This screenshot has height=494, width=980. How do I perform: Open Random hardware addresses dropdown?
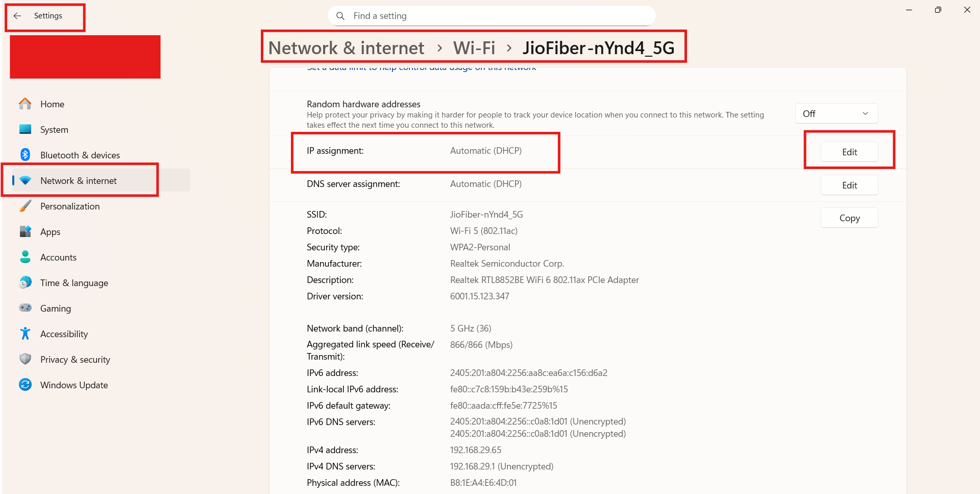836,113
